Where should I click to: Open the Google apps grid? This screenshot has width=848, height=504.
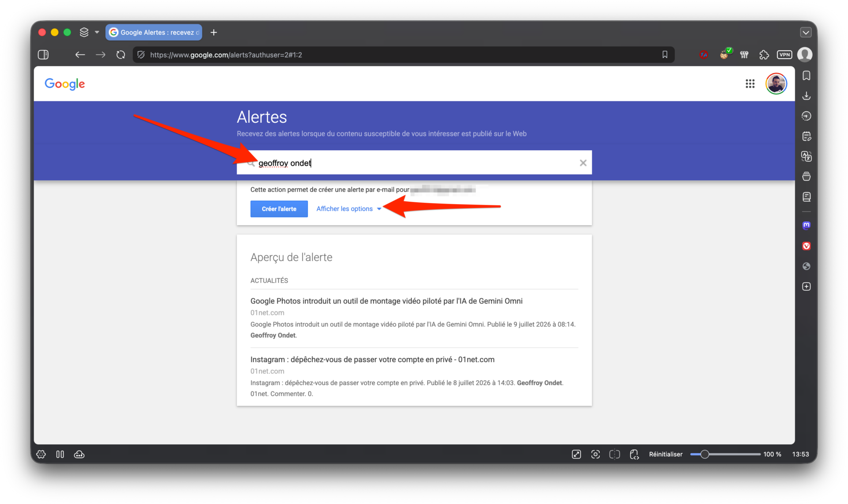(x=750, y=84)
